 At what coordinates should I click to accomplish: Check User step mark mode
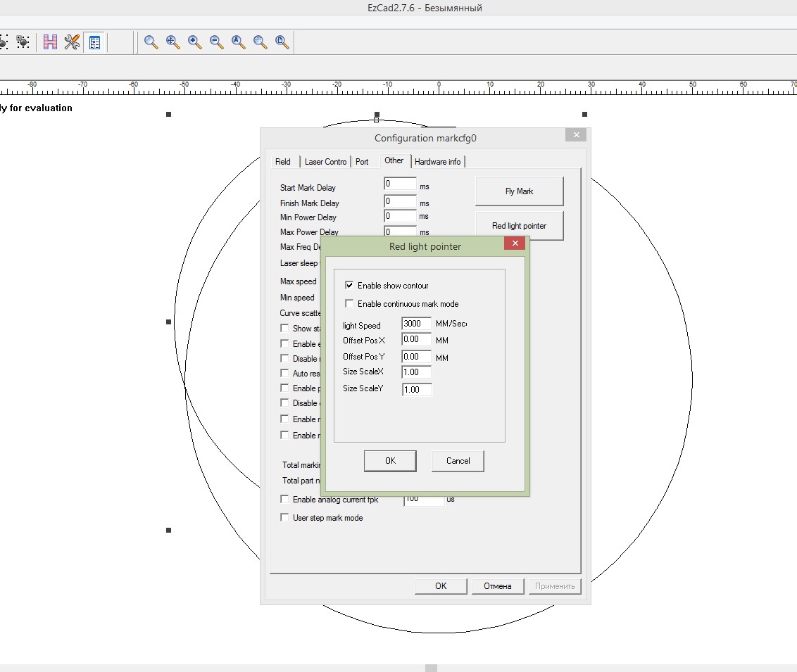pos(284,518)
